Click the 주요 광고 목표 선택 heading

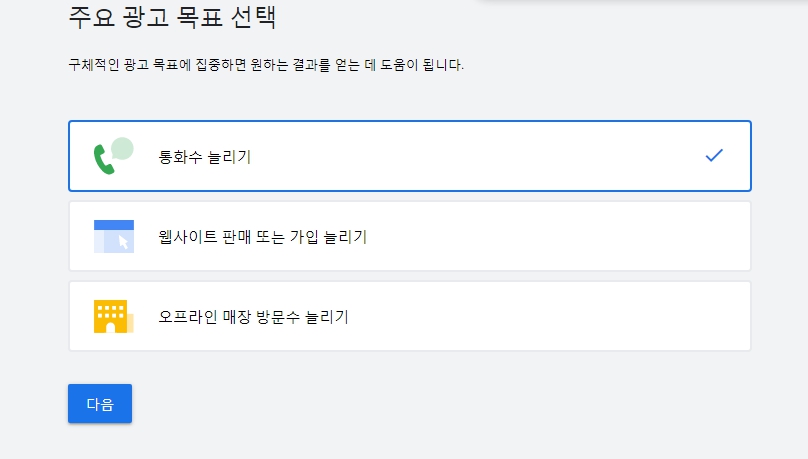click(172, 17)
